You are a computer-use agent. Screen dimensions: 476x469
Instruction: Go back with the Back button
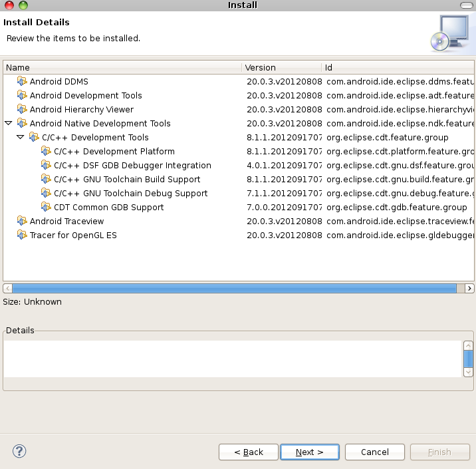[x=249, y=452]
